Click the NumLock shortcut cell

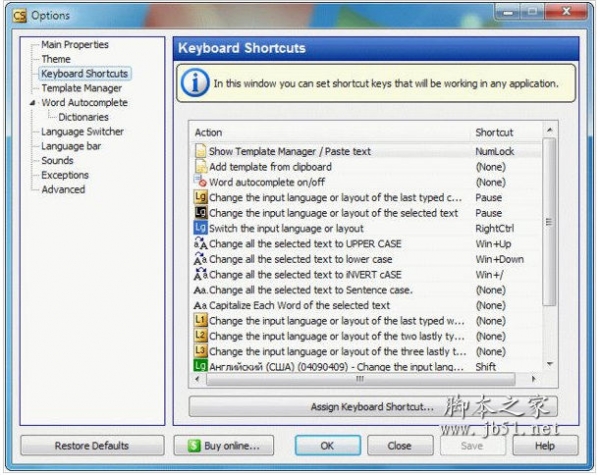coord(495,152)
